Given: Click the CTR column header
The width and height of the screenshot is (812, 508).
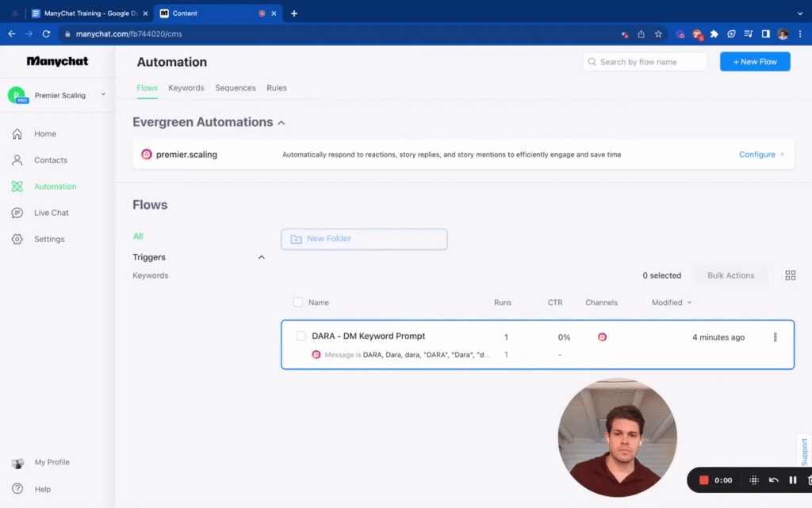Looking at the screenshot, I should [554, 302].
